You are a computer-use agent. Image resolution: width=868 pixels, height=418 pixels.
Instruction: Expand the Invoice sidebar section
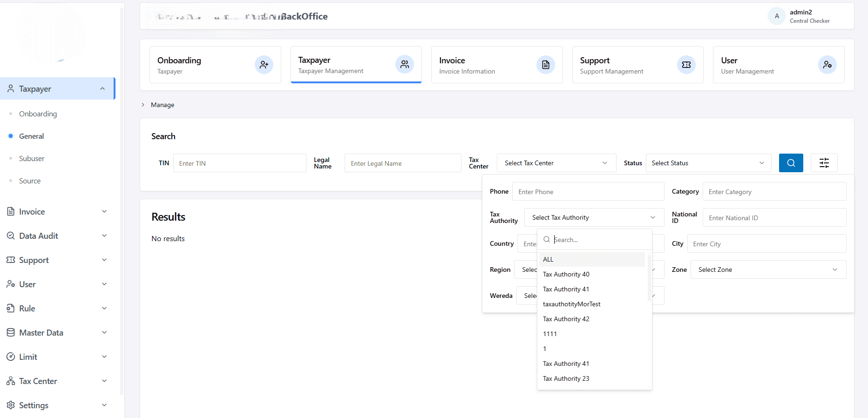pos(104,211)
